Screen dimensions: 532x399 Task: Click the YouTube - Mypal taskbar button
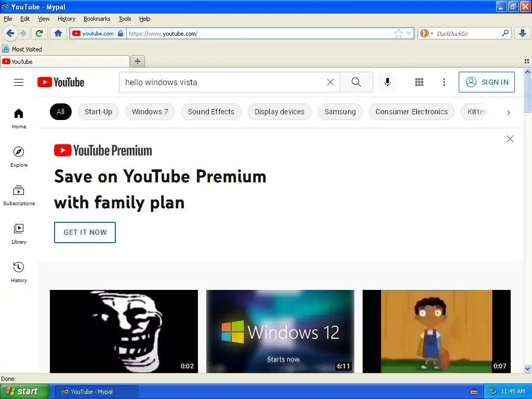point(97,392)
